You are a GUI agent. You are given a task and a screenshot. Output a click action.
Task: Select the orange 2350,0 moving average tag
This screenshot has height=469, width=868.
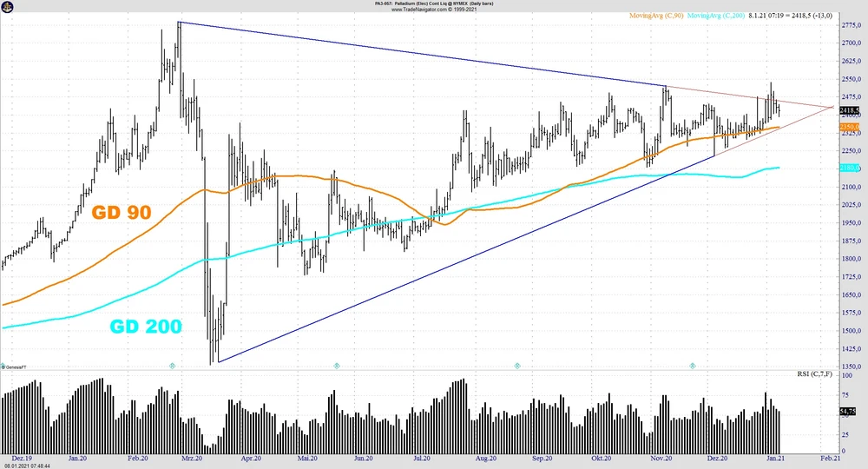[x=850, y=127]
